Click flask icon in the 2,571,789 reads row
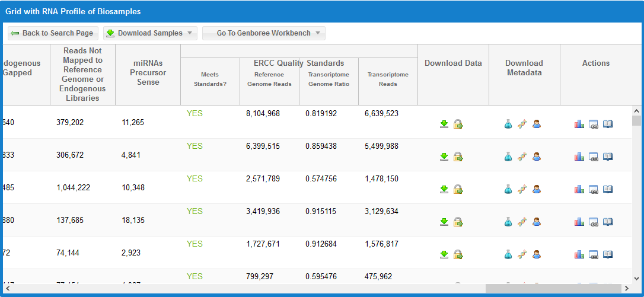Viewport: 644px width, 297px height. 508,189
